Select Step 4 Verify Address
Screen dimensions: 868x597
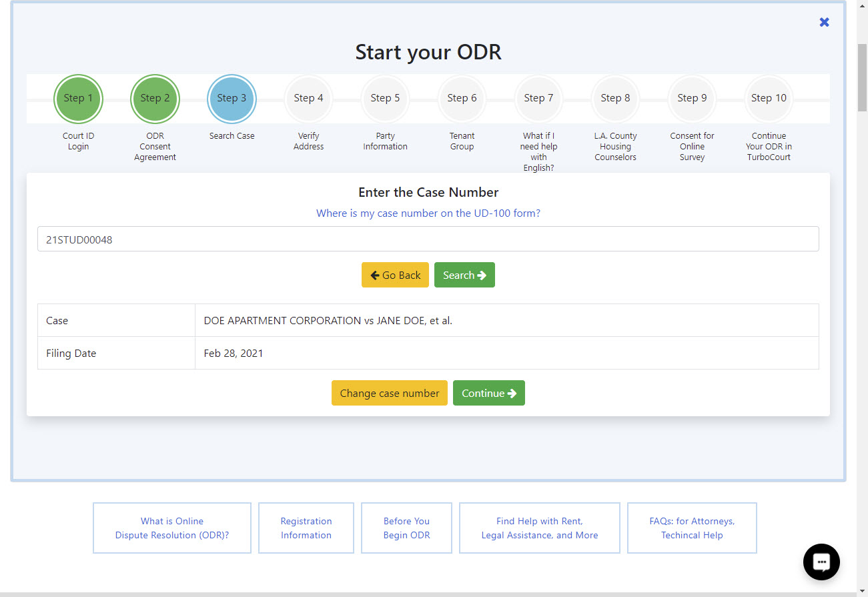pos(308,98)
